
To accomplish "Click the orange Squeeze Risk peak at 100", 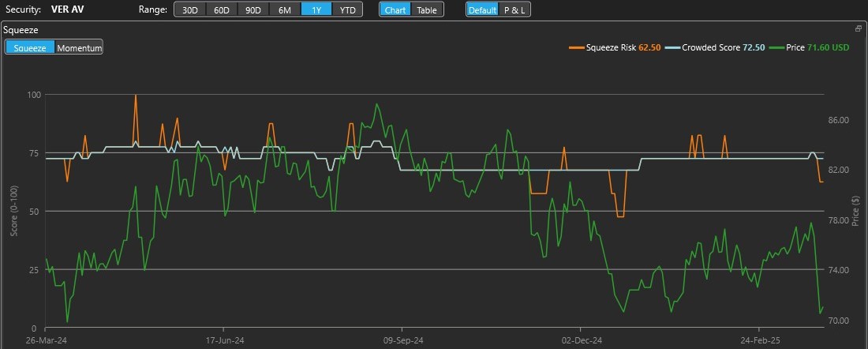I will tap(135, 96).
